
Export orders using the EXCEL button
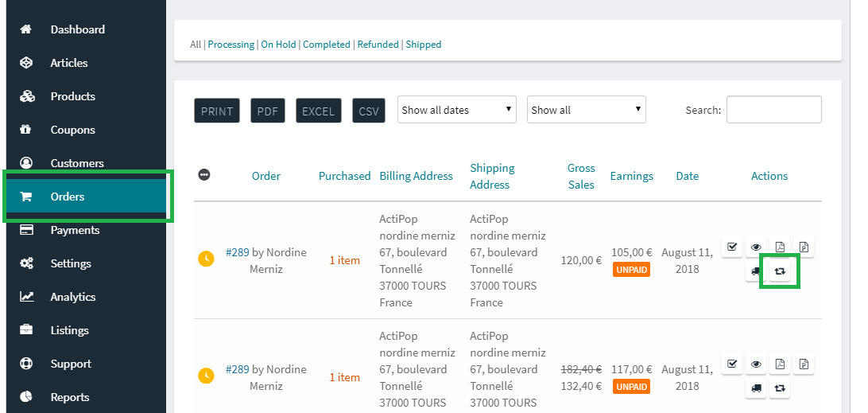(x=318, y=111)
